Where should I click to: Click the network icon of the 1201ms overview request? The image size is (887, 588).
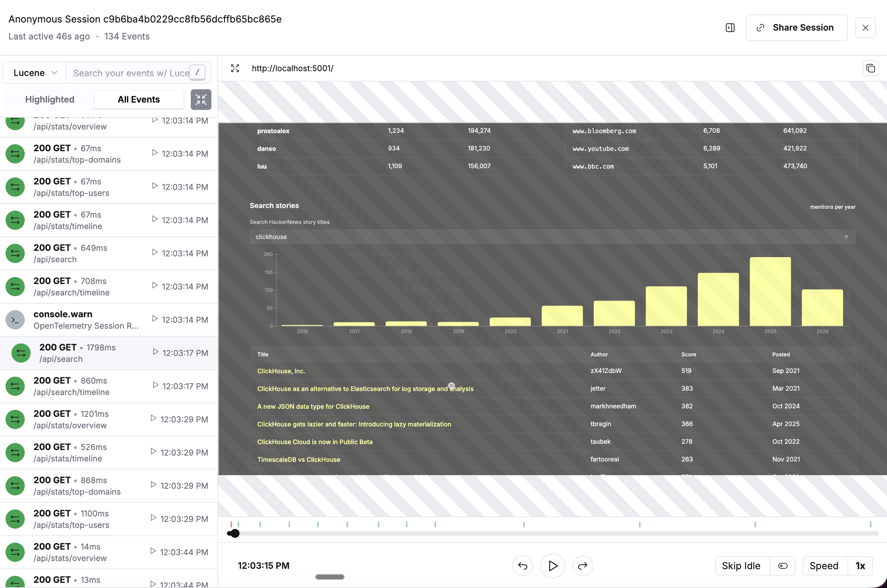[x=15, y=419]
